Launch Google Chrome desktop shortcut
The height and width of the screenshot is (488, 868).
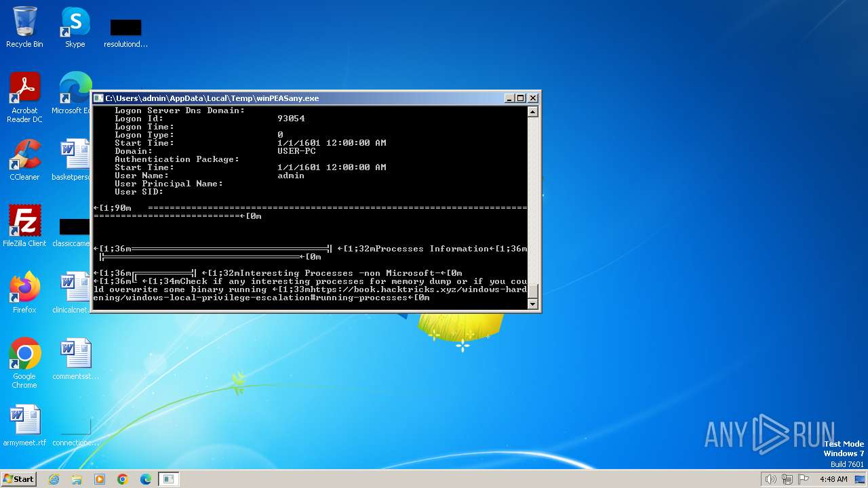24,363
